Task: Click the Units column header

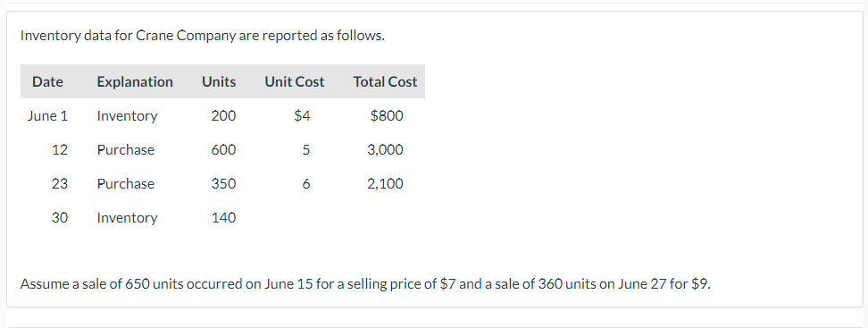Action: tap(219, 82)
